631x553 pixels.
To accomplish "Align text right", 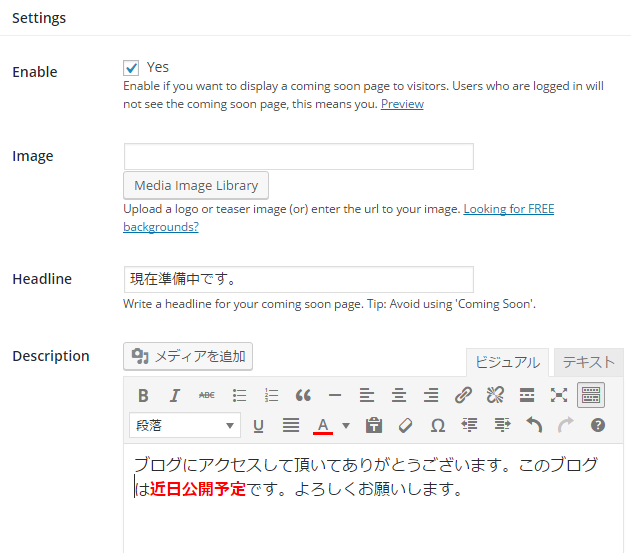I will tap(431, 395).
